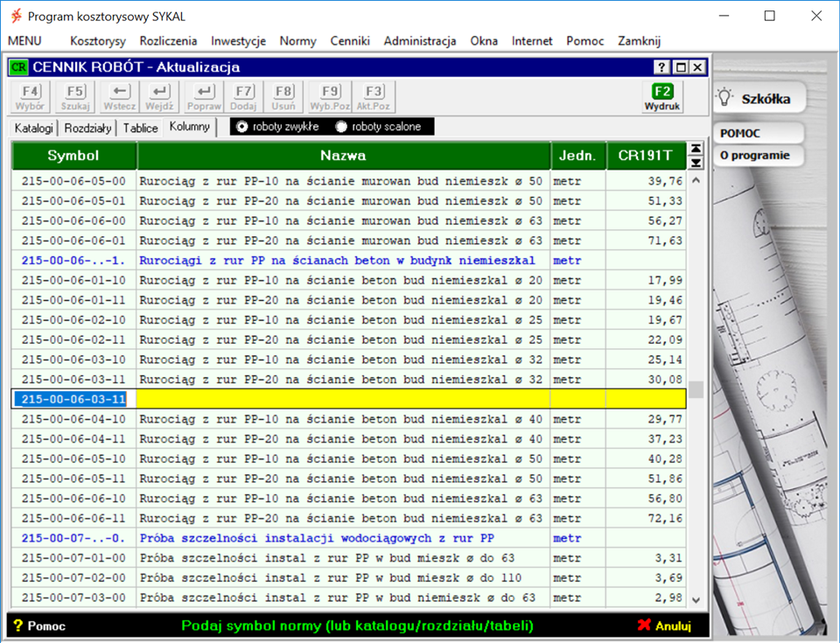
Task: Jump to top of the table list
Action: [x=696, y=149]
